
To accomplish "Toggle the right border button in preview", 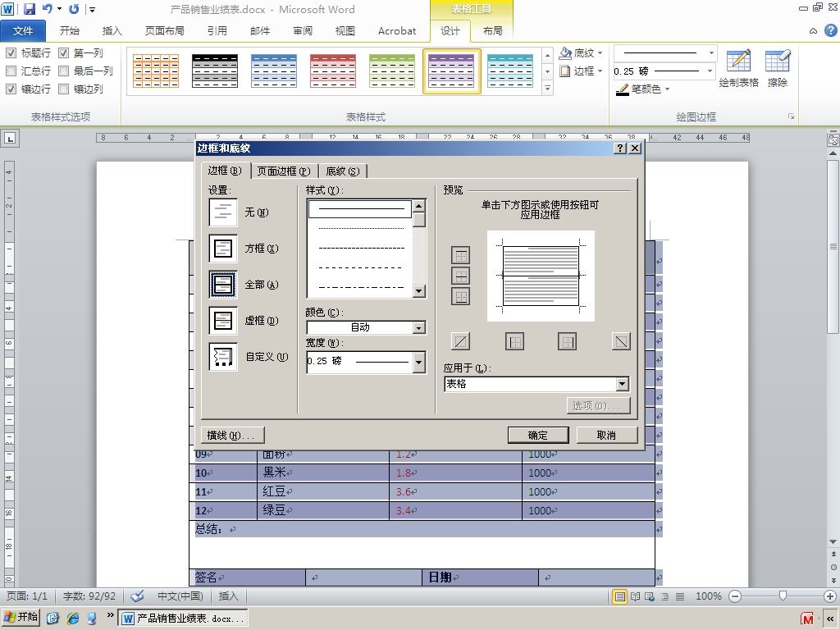I will coord(568,341).
